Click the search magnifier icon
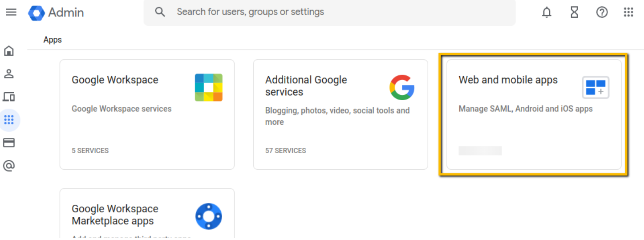Image resolution: width=644 pixels, height=240 pixels. (x=160, y=12)
